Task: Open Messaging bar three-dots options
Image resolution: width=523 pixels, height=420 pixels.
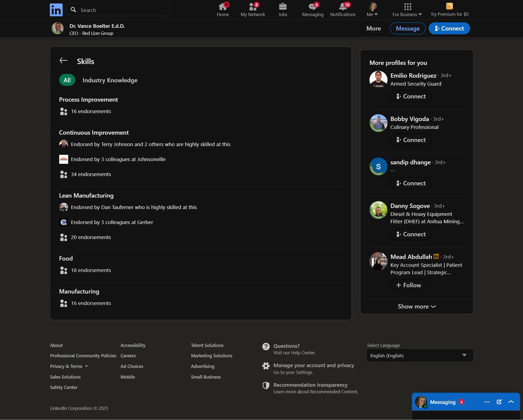Action: point(487,402)
